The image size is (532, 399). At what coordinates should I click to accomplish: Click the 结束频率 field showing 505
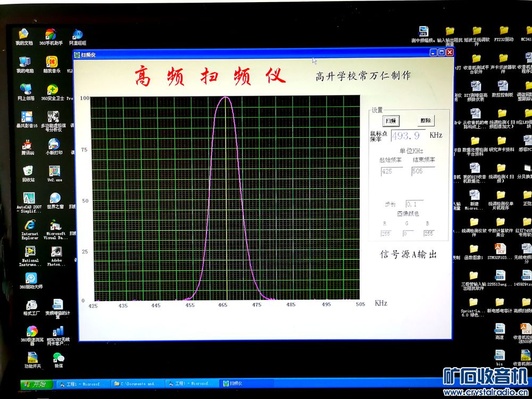tap(423, 171)
